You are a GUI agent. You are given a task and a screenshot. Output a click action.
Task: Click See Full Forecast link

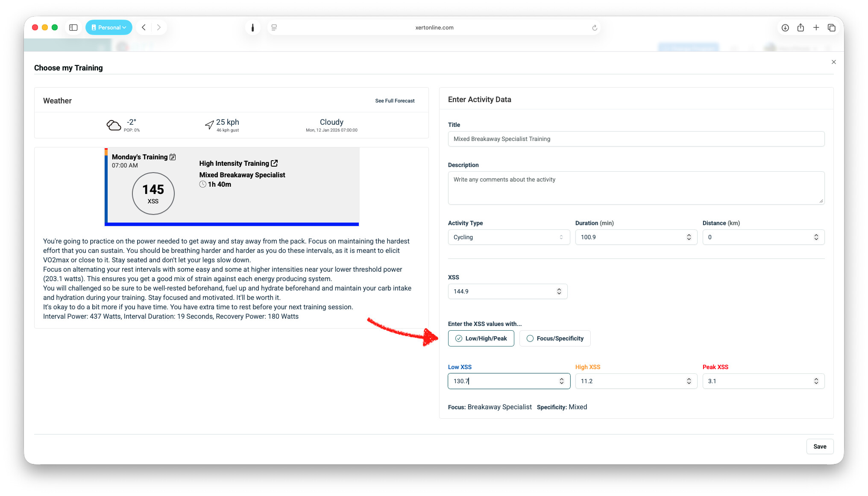pos(395,101)
